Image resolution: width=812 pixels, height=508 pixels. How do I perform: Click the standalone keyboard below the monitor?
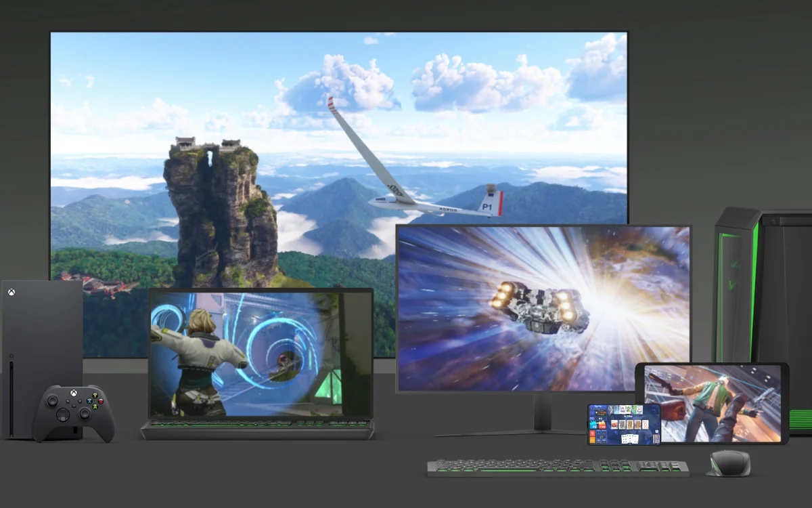tap(558, 467)
